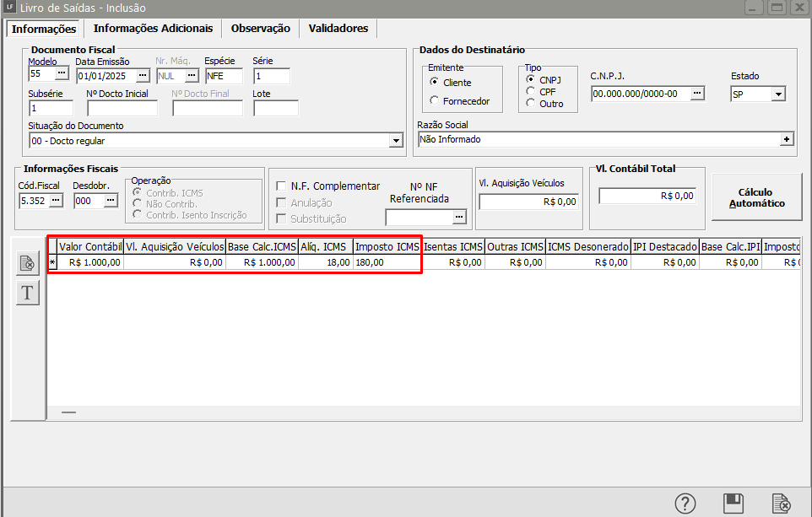This screenshot has height=517, width=812.
Task: Click the T totals icon beside grid
Action: 27,293
